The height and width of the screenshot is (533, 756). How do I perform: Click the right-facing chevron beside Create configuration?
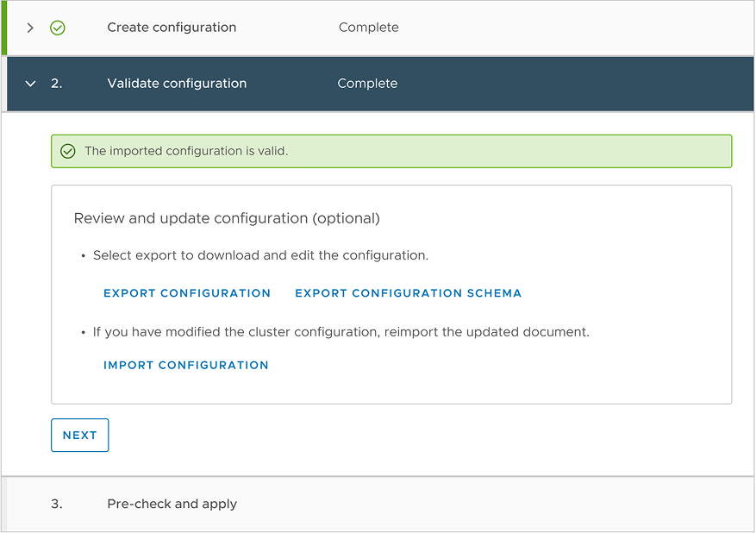coord(28,27)
